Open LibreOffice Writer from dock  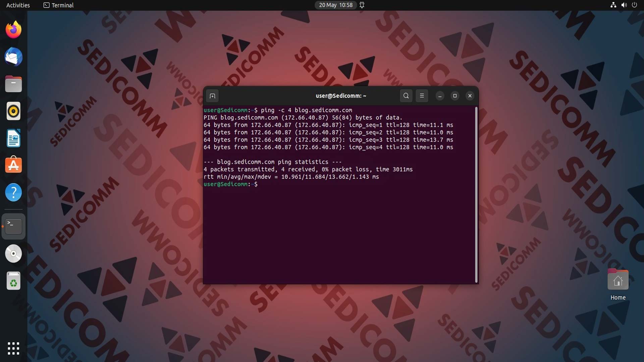pos(13,138)
